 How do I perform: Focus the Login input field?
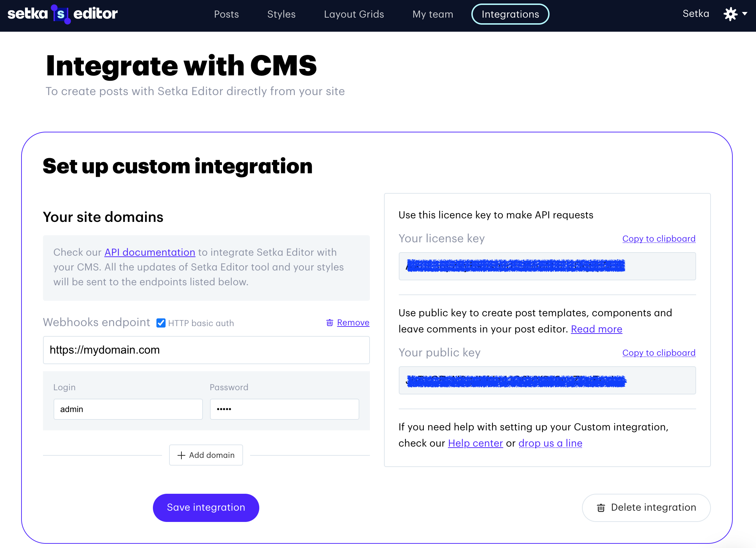click(x=128, y=409)
